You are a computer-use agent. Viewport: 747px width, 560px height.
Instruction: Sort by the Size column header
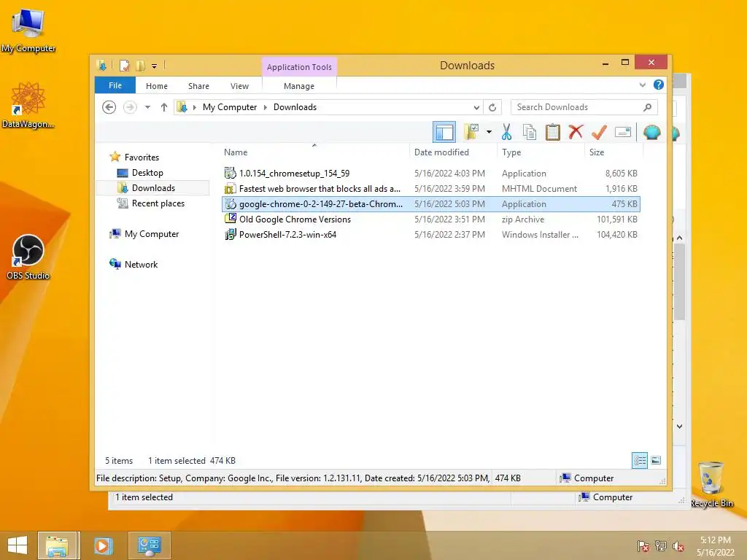(614, 152)
